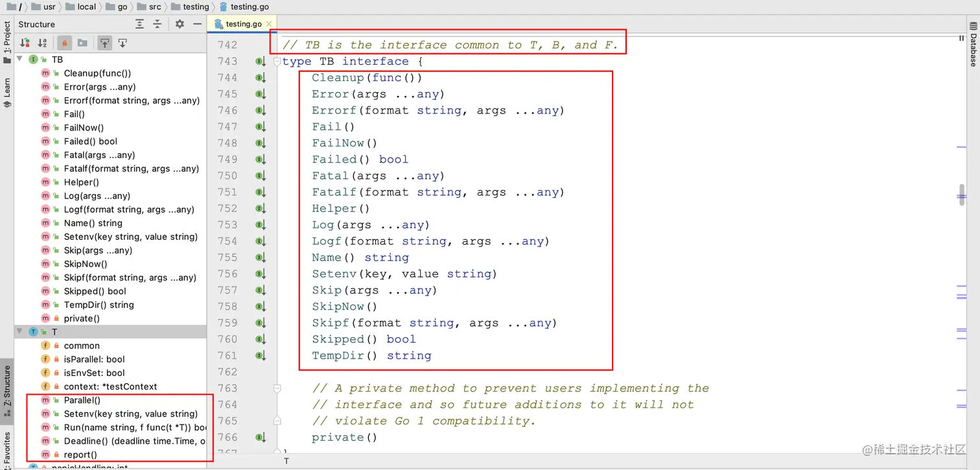Open the 1: Project tool window
The height and width of the screenshot is (470, 980).
click(7, 42)
